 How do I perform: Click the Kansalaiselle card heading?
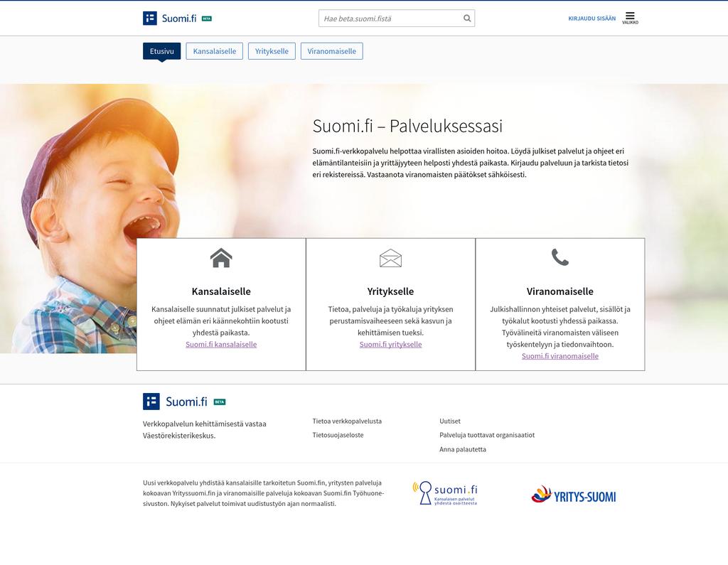click(221, 291)
